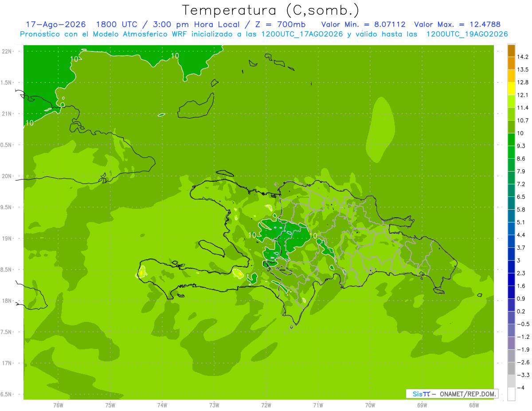
Task: Click the teal legend swatch between 5.8 and 6.5
Action: tap(511, 203)
